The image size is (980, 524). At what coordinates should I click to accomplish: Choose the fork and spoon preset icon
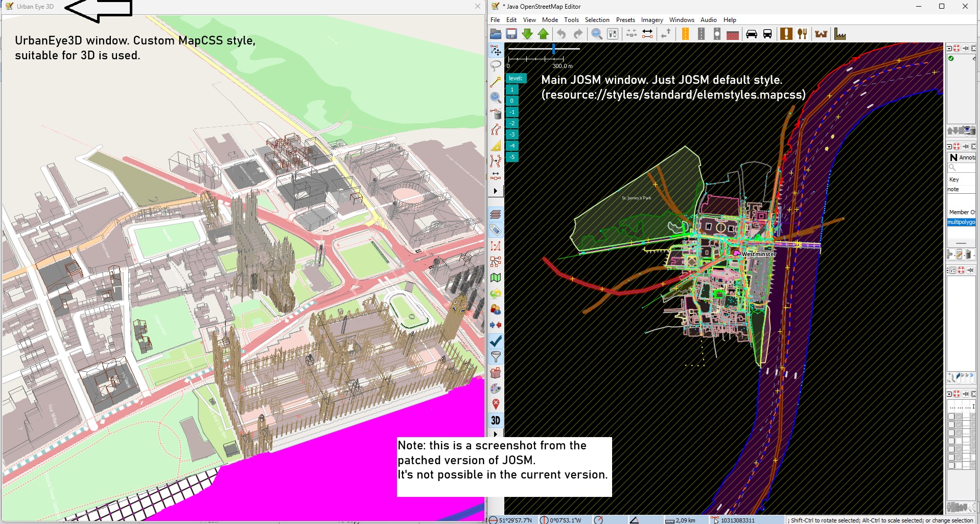click(x=802, y=34)
